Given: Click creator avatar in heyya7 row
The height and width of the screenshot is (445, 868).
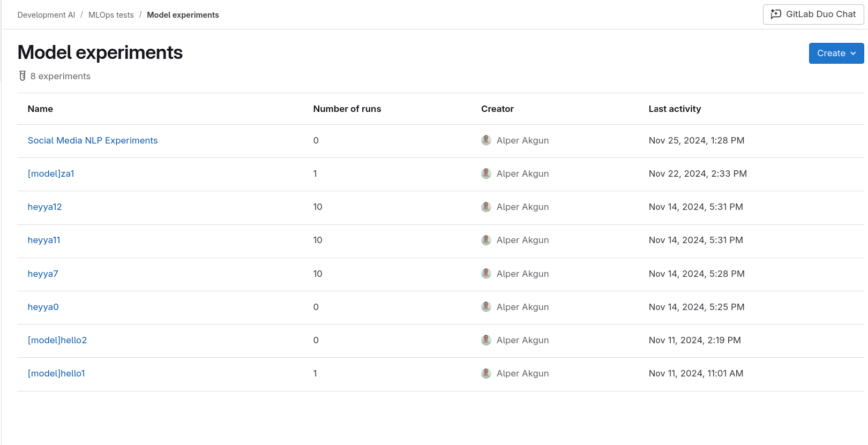Looking at the screenshot, I should tap(486, 274).
